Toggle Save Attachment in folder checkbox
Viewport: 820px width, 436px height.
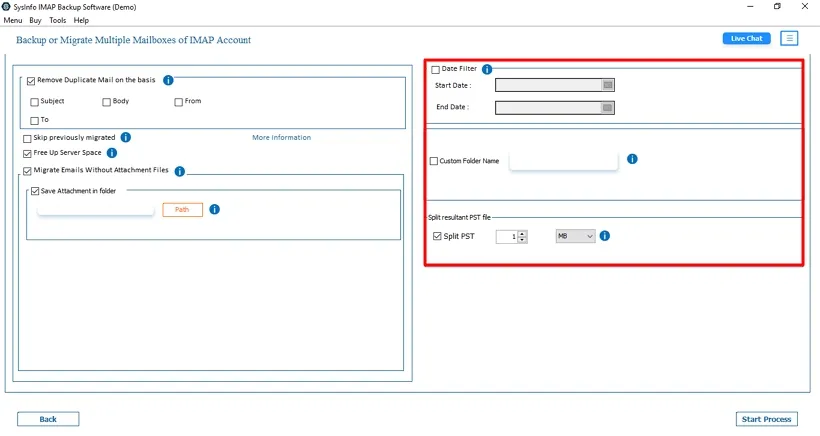point(35,191)
